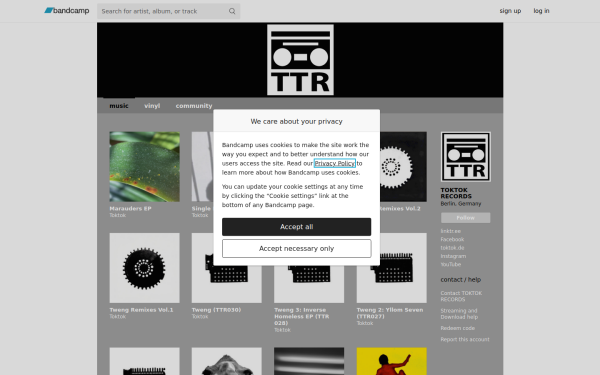Viewport: 600px width, 375px height.
Task: Click the contact / help heading
Action: [461, 280]
